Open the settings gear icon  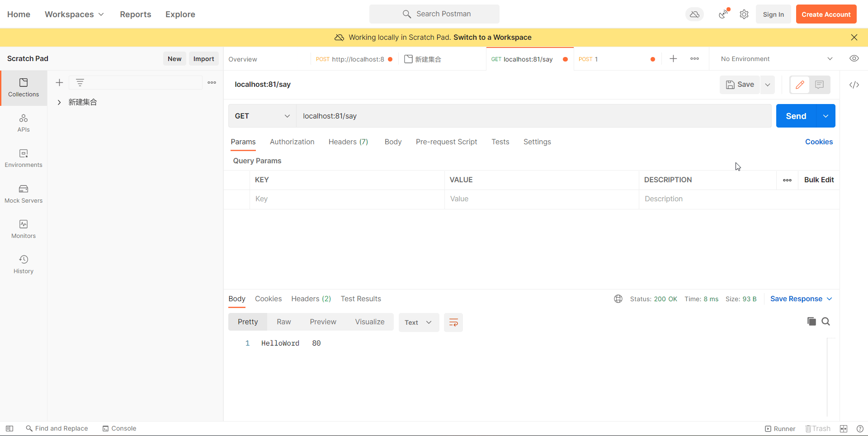tap(744, 14)
